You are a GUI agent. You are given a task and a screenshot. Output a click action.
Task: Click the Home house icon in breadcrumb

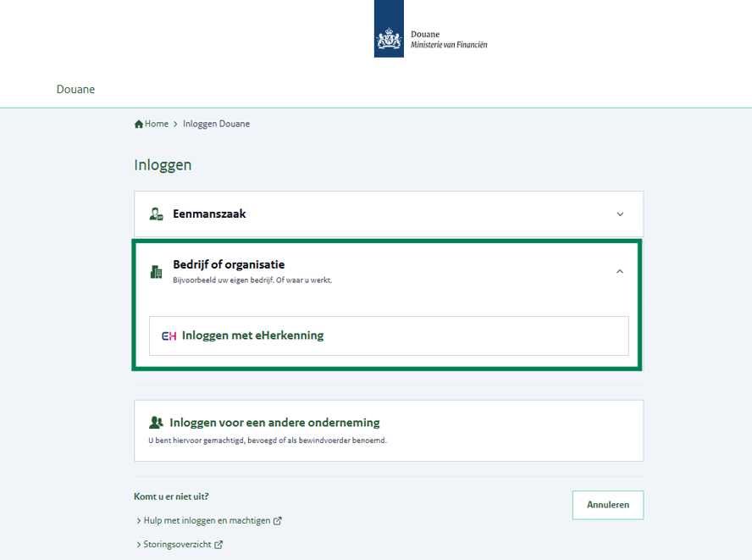pyautogui.click(x=139, y=125)
